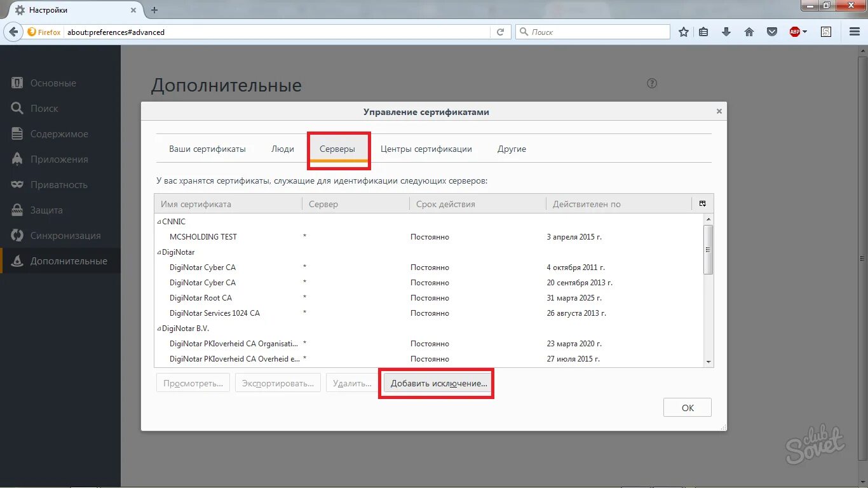This screenshot has height=488, width=868.
Task: Open Приватность section in the sidebar
Action: [x=60, y=185]
